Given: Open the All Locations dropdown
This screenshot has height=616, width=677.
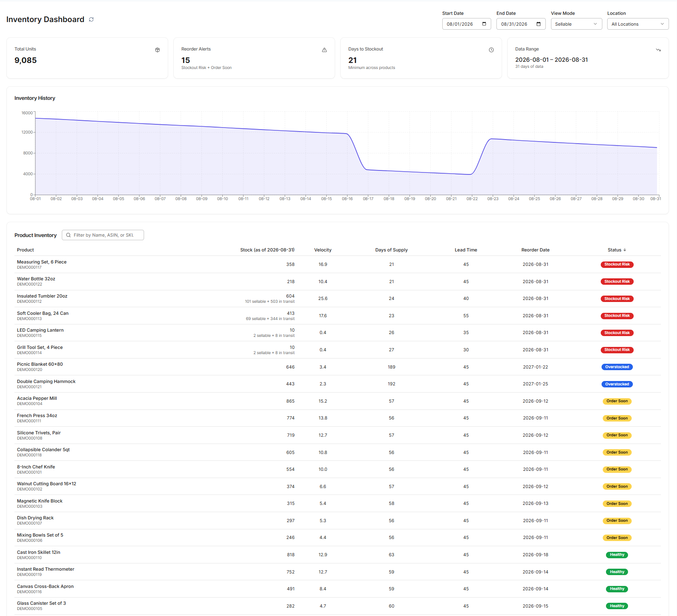Looking at the screenshot, I should pos(638,24).
